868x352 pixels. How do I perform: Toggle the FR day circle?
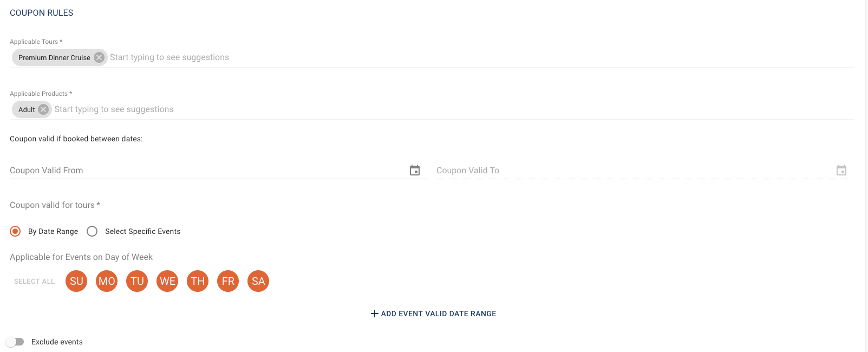tap(228, 281)
